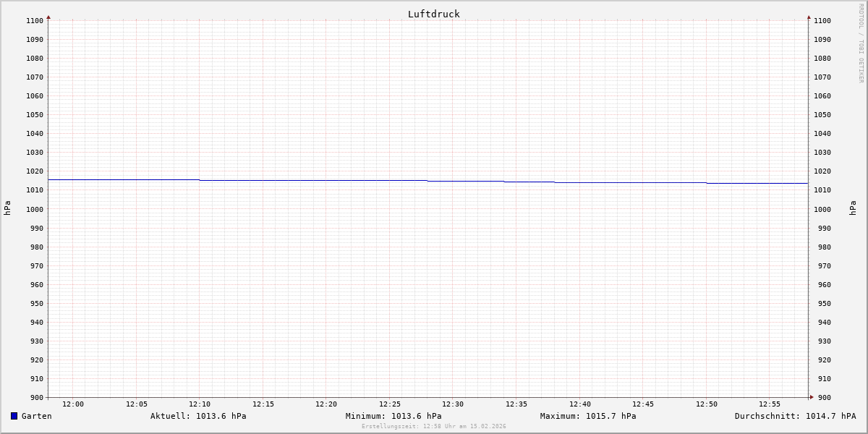The image size is (868, 434).
Task: Select the Maximum 1015.7 hPa value
Action: 588,416
